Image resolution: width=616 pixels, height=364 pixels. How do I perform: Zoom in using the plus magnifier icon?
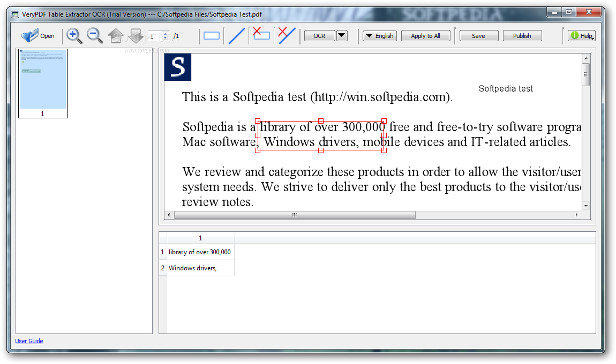(x=74, y=36)
